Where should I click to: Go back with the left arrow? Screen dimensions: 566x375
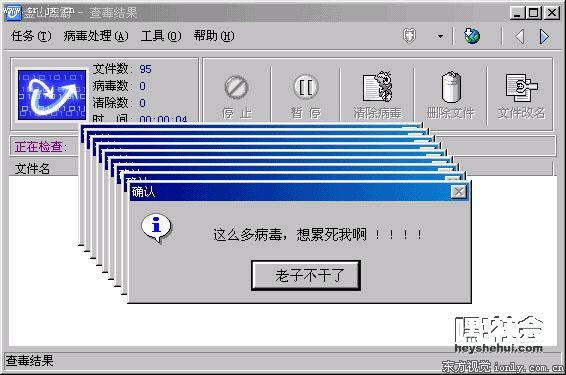coord(519,36)
